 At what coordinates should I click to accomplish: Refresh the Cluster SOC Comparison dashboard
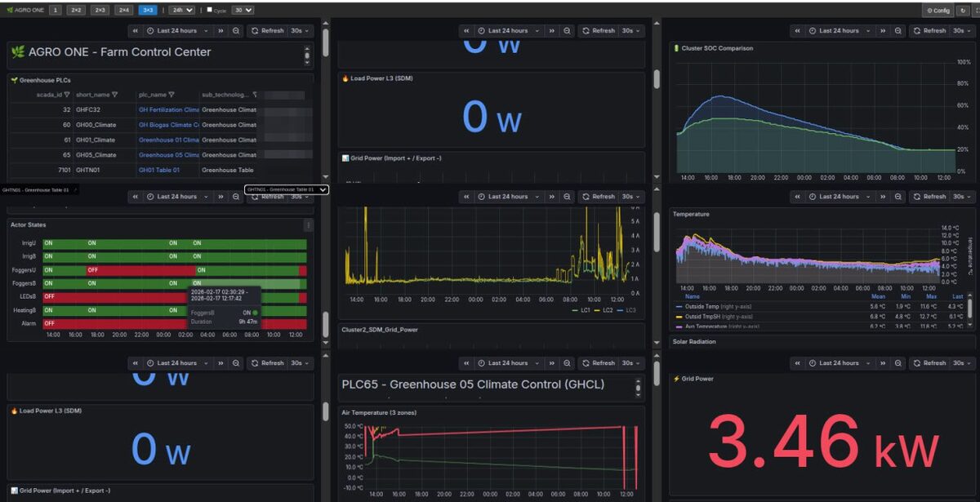click(929, 31)
